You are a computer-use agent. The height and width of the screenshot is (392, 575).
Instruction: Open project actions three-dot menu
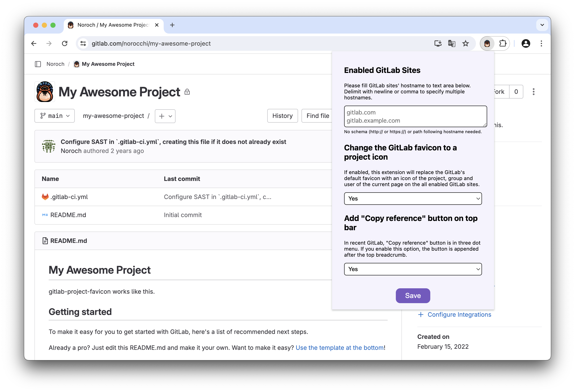pos(533,92)
